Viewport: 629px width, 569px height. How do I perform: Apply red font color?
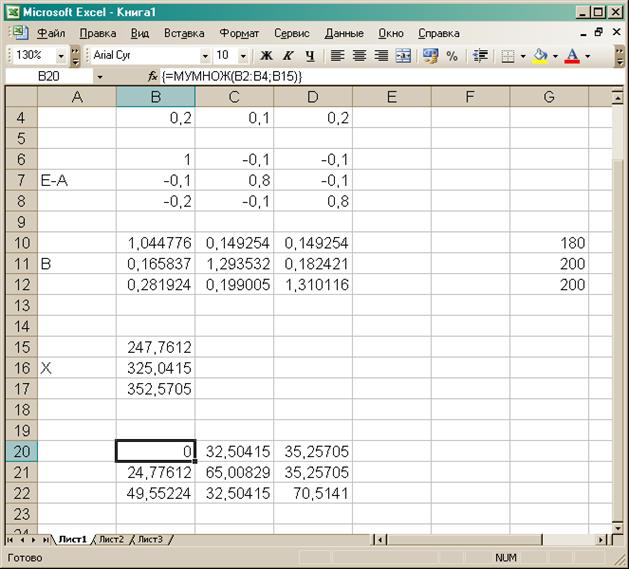tap(572, 55)
